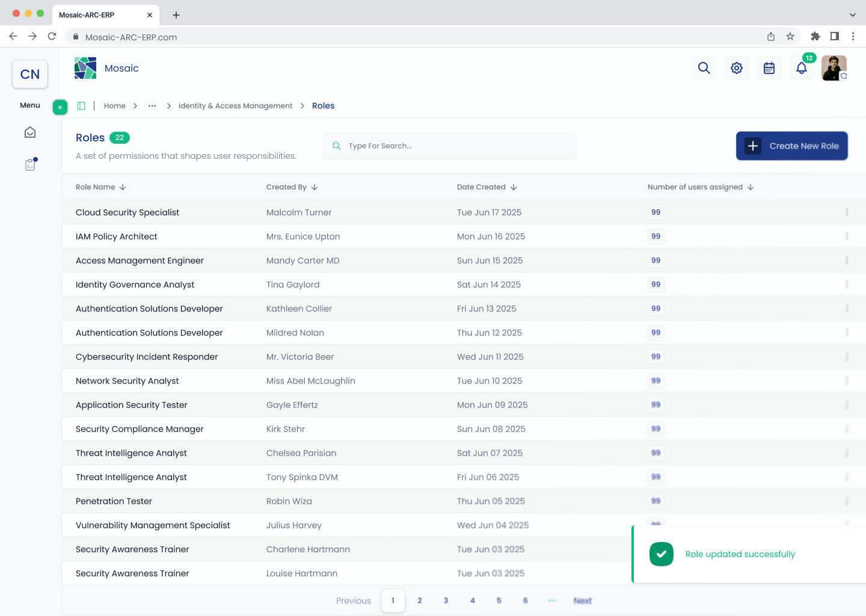Go to the Home breadcrumb

[115, 106]
